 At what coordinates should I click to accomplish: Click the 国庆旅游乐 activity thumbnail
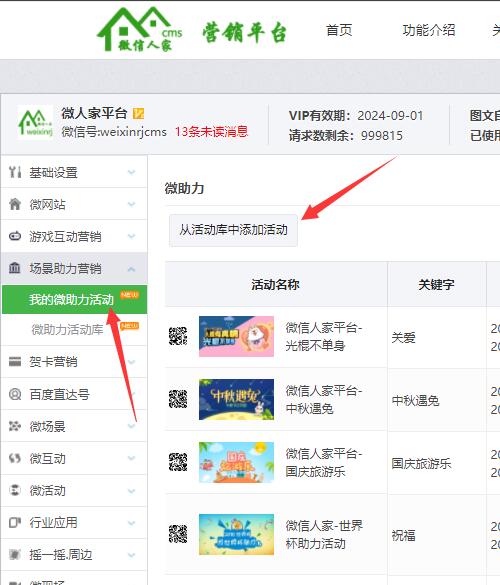click(x=236, y=462)
